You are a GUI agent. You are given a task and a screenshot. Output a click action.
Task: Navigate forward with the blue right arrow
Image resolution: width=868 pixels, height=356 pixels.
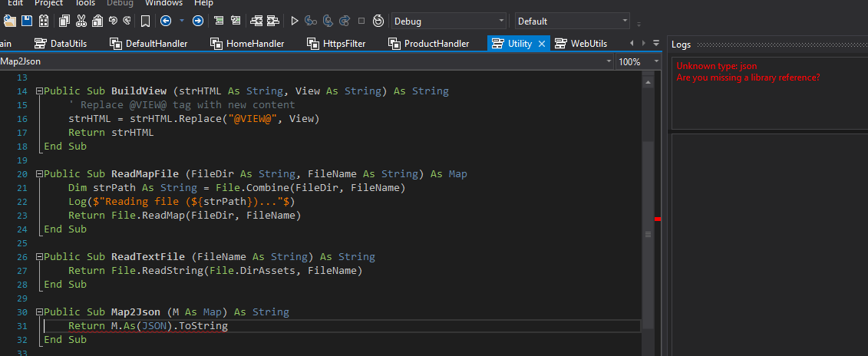[198, 21]
